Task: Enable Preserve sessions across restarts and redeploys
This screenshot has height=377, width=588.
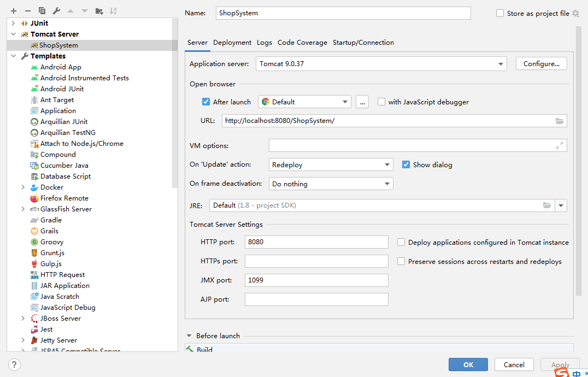Action: coord(401,262)
